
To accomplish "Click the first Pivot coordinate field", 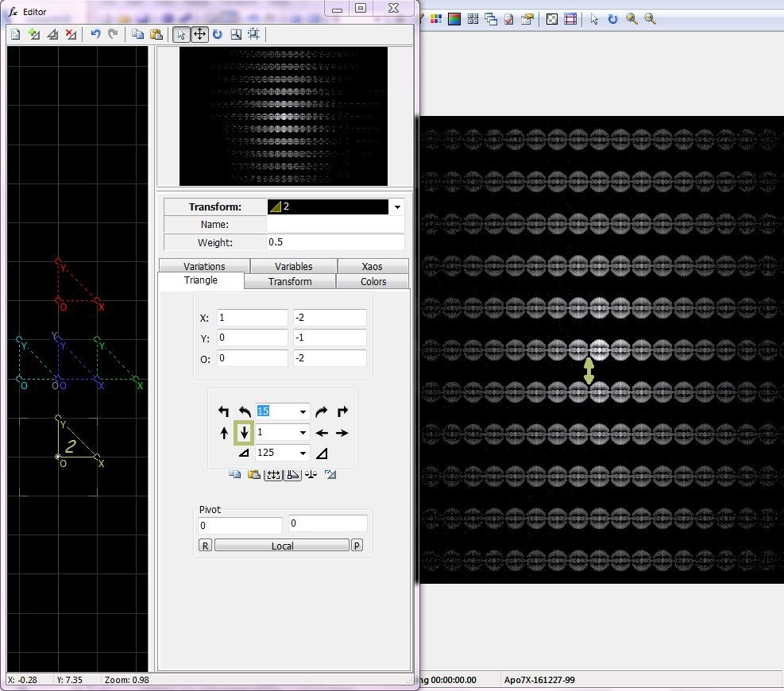I will pyautogui.click(x=241, y=525).
